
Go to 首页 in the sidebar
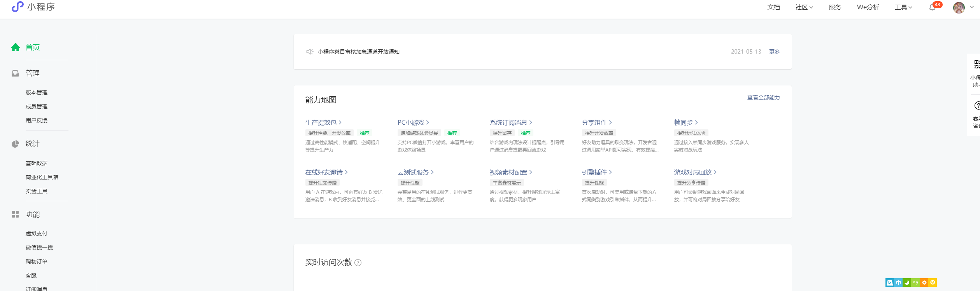tap(33, 47)
